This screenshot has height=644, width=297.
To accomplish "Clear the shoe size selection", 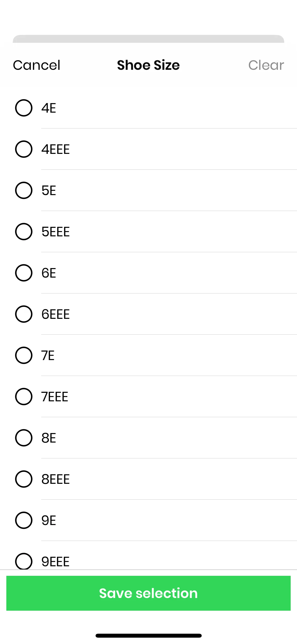I will (x=266, y=65).
